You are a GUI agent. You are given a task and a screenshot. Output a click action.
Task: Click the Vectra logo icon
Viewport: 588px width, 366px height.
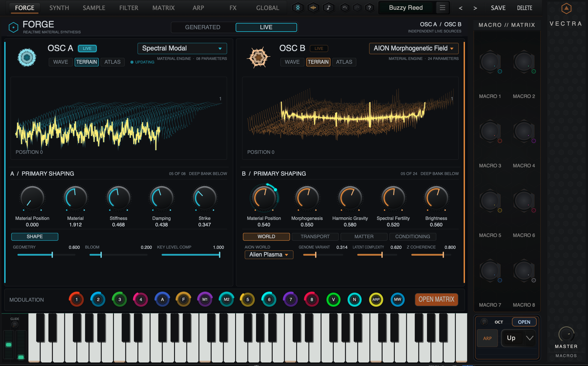[566, 9]
